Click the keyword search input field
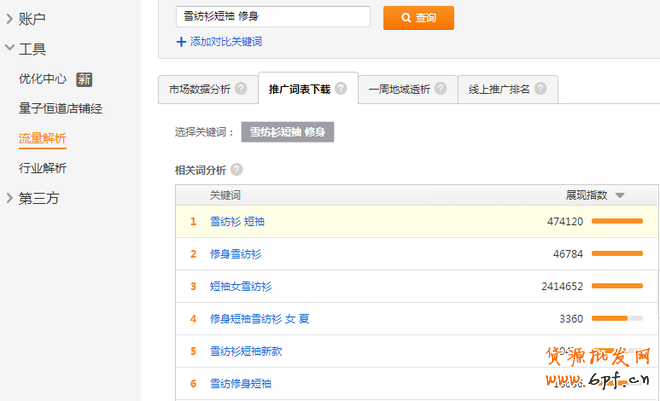 click(x=272, y=17)
